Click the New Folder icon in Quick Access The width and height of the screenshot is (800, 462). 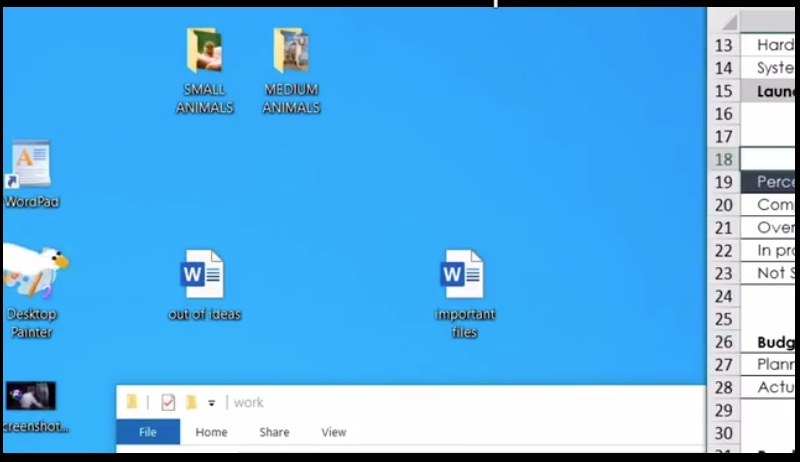pos(191,402)
